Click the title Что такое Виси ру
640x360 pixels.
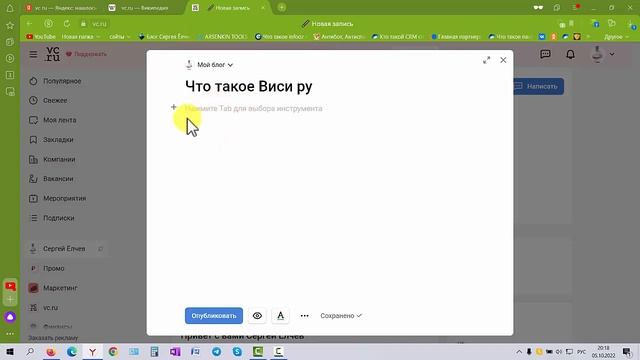point(249,86)
